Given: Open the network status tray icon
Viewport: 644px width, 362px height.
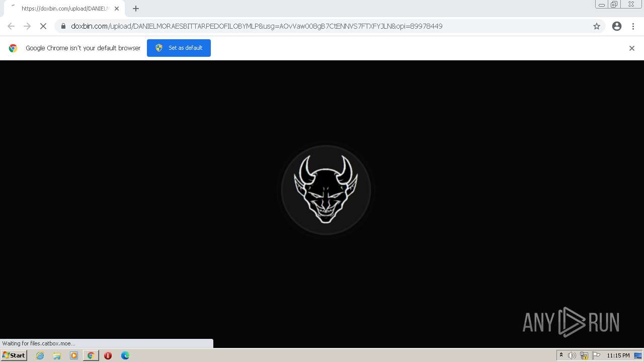Looking at the screenshot, I should pyautogui.click(x=584, y=355).
